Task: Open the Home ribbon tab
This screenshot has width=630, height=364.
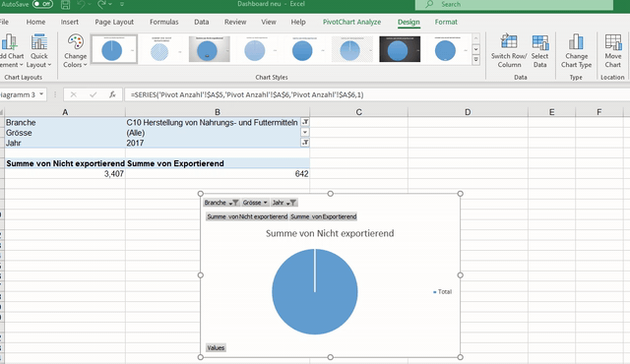Action: tap(35, 22)
